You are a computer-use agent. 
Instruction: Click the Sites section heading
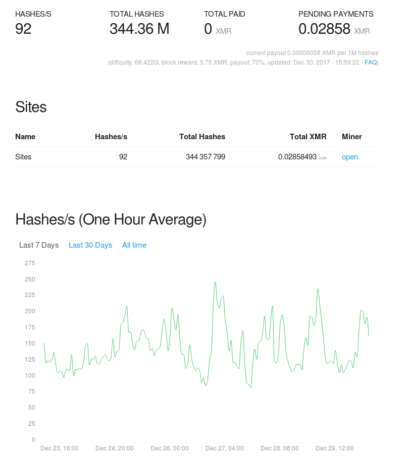coord(31,107)
